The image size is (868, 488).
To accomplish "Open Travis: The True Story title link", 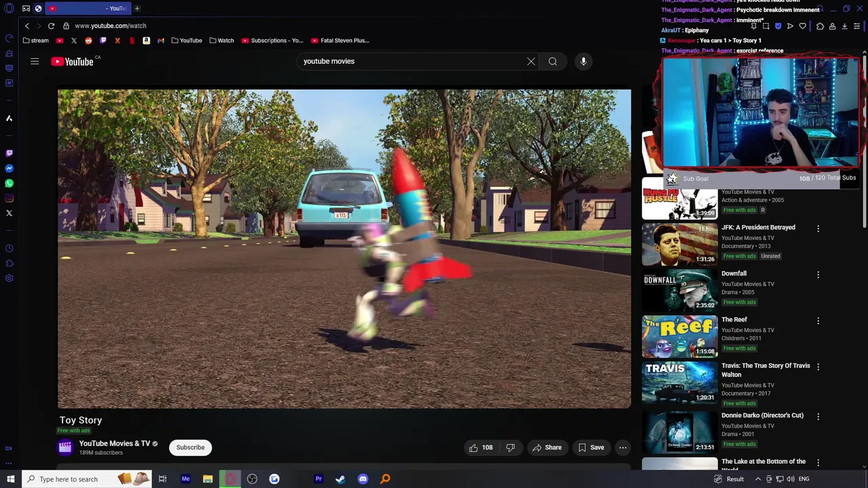I will tap(766, 370).
